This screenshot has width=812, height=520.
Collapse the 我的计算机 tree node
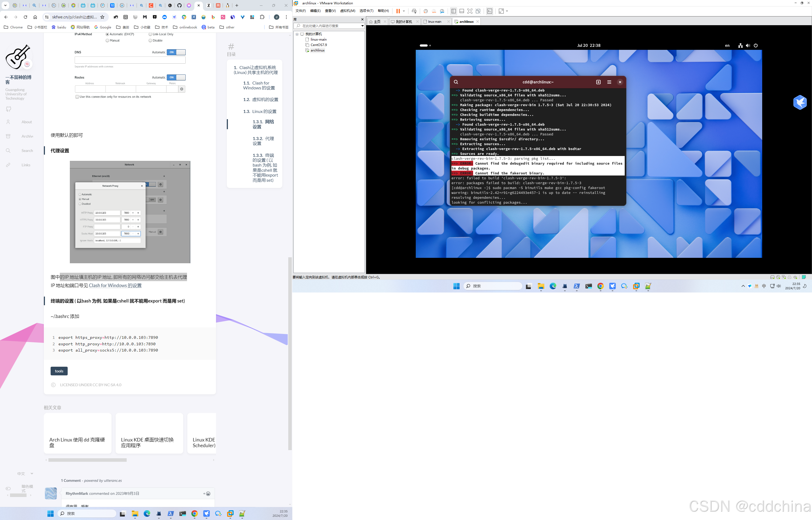[297, 34]
